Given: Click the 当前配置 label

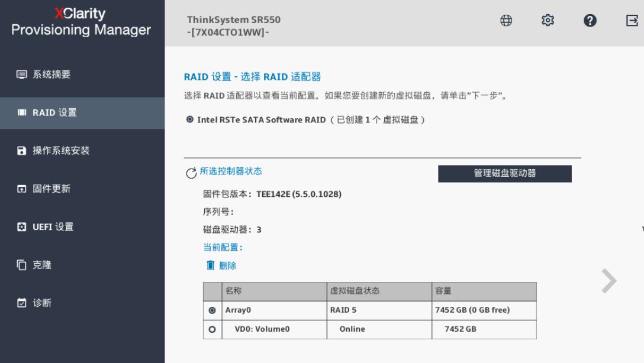Looking at the screenshot, I should [x=223, y=247].
